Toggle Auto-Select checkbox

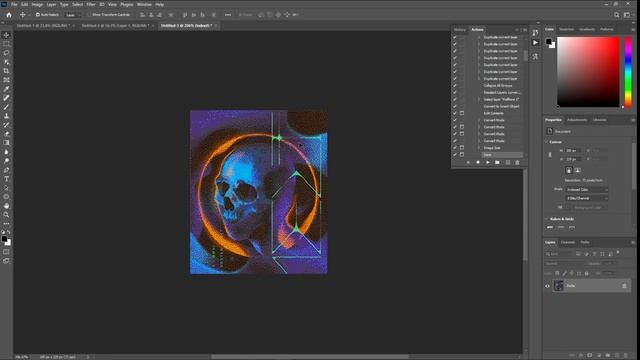(38, 15)
